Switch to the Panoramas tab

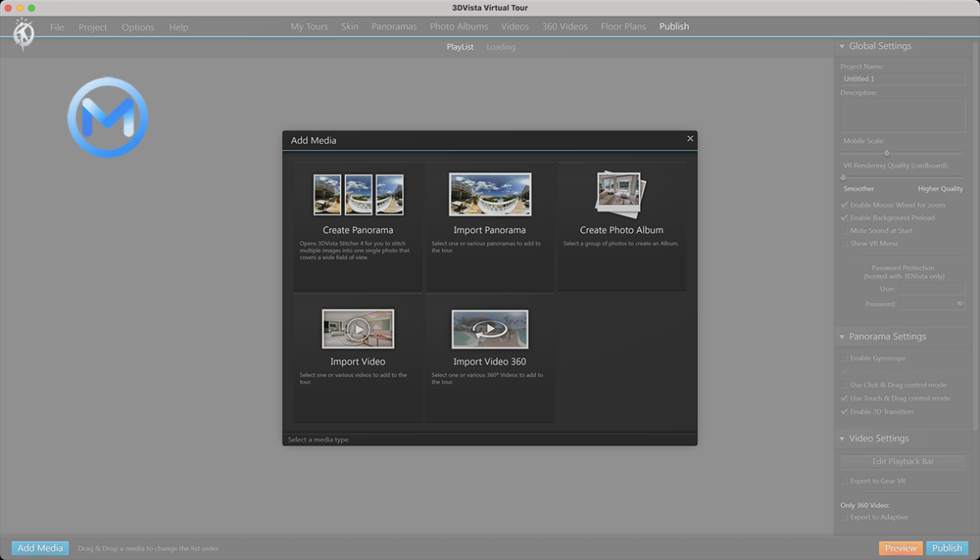[394, 26]
